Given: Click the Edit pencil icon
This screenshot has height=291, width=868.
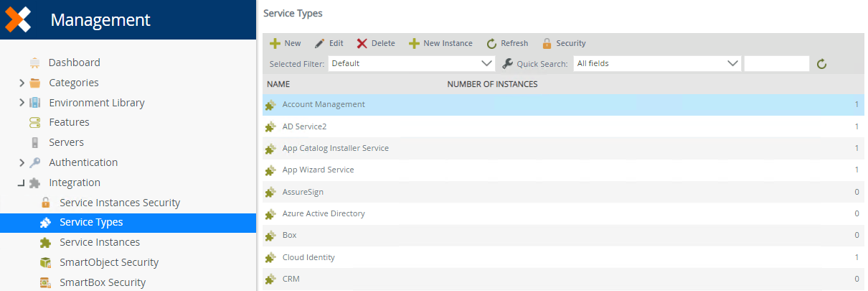Looking at the screenshot, I should (x=319, y=43).
